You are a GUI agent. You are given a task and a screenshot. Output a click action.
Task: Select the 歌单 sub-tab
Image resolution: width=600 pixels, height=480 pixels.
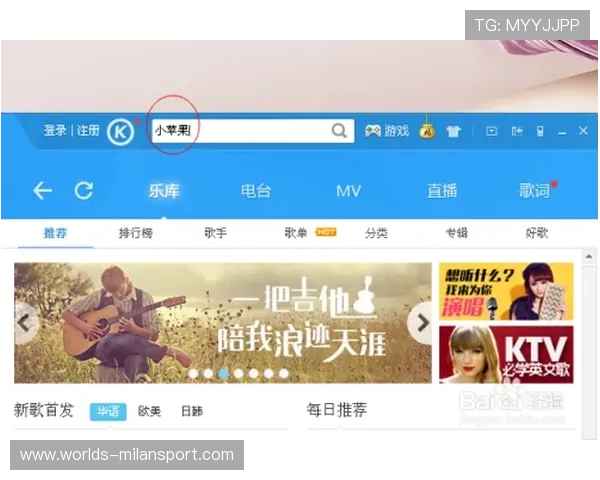click(296, 233)
